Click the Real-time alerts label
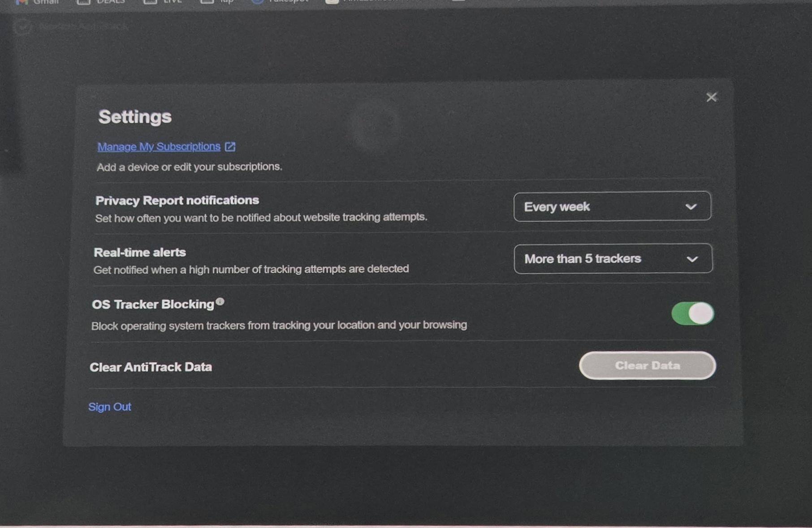 [x=139, y=252]
